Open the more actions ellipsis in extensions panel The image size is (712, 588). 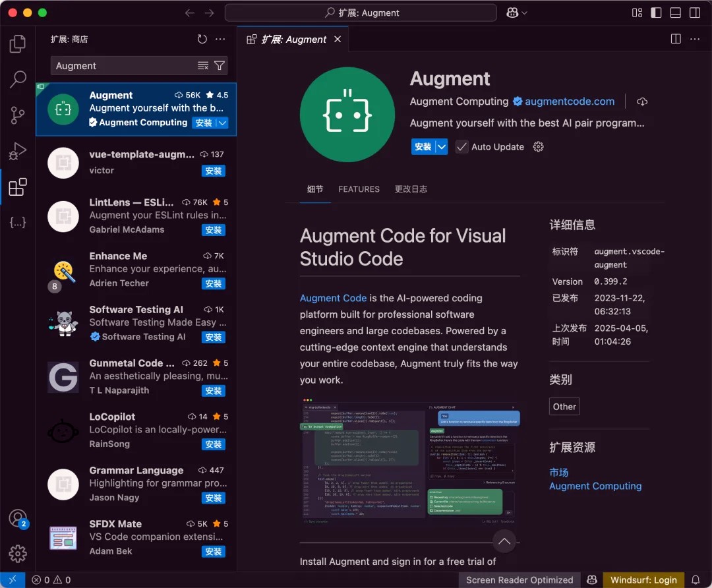point(220,39)
